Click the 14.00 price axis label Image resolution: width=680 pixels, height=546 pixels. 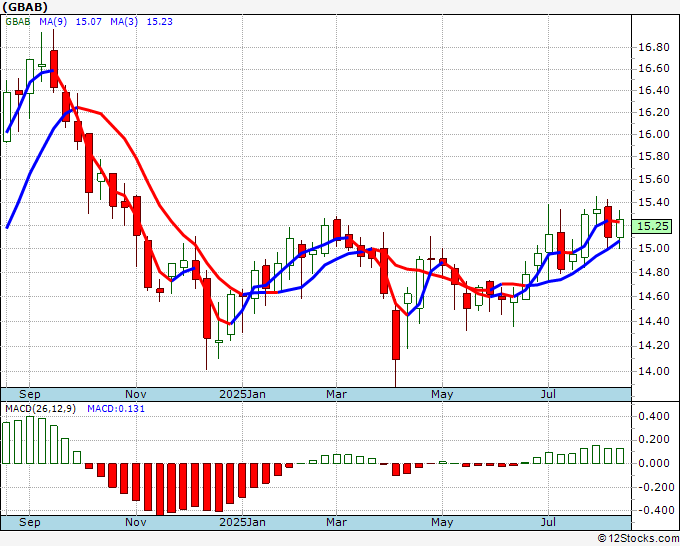tap(654, 371)
